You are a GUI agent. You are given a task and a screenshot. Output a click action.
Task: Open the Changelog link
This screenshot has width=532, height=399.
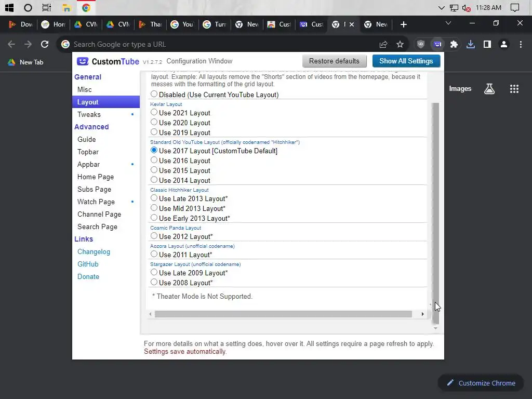(94, 252)
